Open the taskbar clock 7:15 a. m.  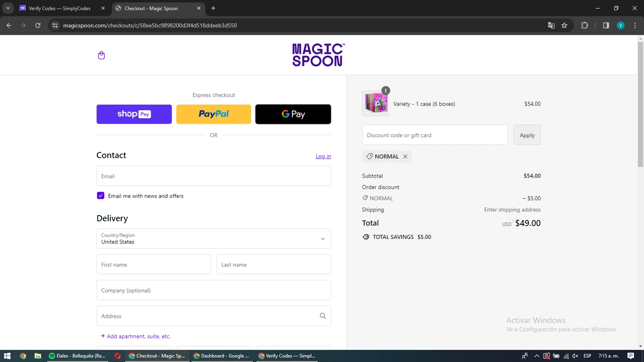[x=608, y=356]
